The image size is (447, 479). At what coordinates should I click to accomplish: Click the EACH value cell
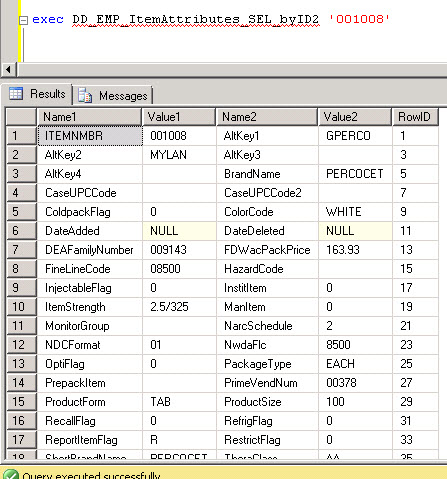pos(355,364)
